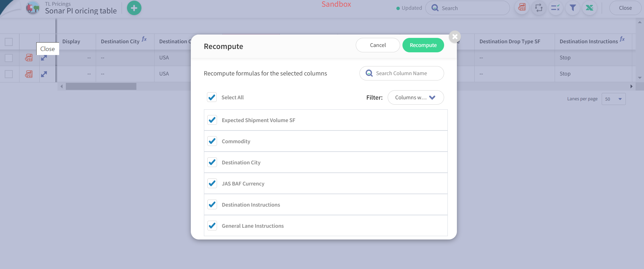Click the bulk edit list-check icon
644x269 pixels.
pyautogui.click(x=556, y=8)
